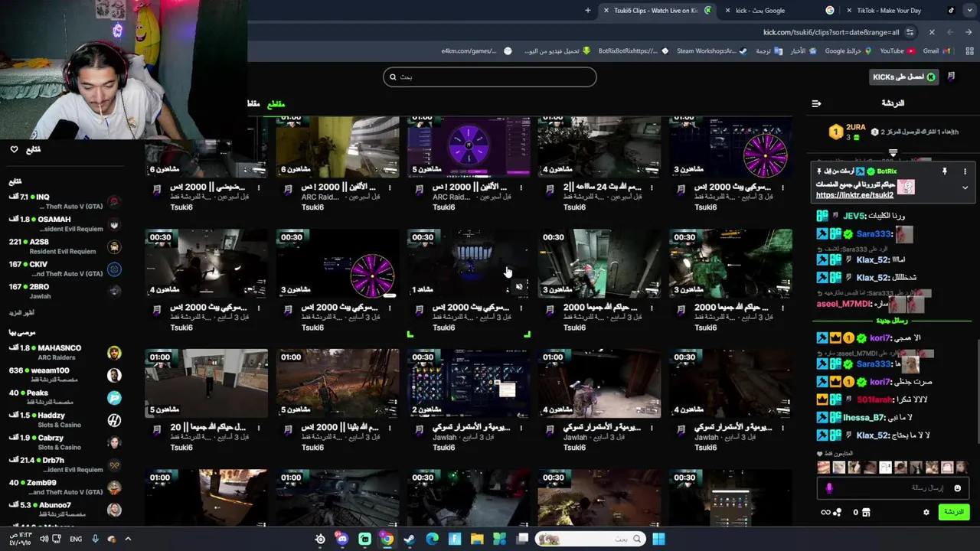Open the linktr.ee/tsuki2 link in chat

(x=854, y=195)
